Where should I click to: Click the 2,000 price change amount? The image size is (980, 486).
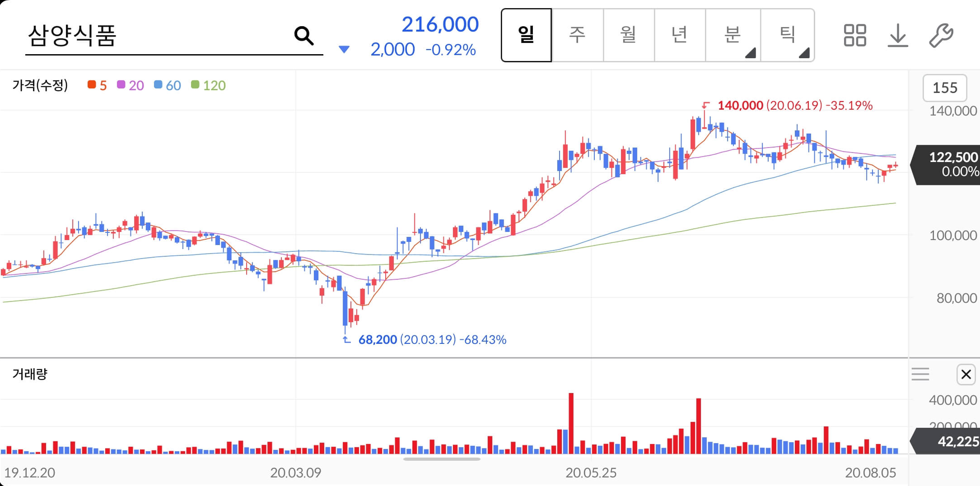point(392,50)
